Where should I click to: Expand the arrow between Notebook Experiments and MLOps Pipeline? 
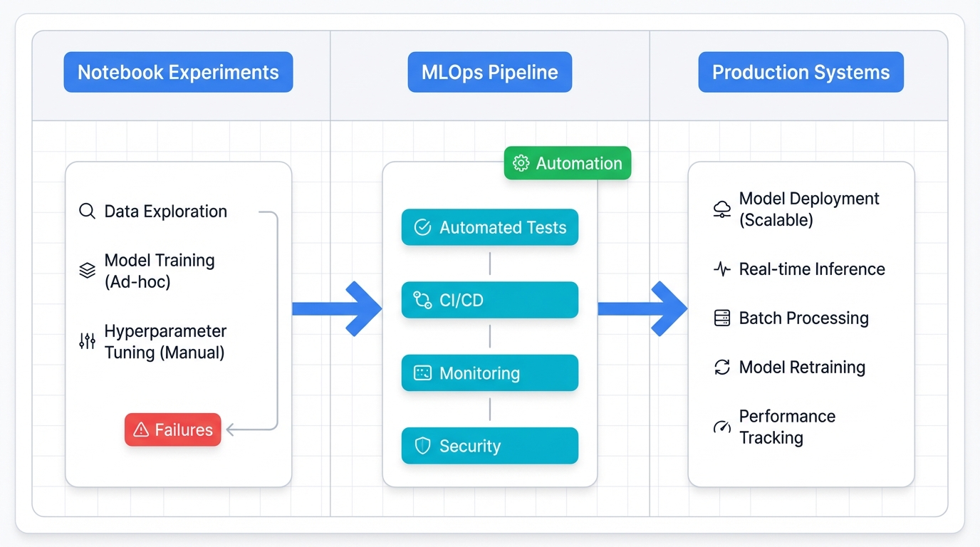point(336,310)
